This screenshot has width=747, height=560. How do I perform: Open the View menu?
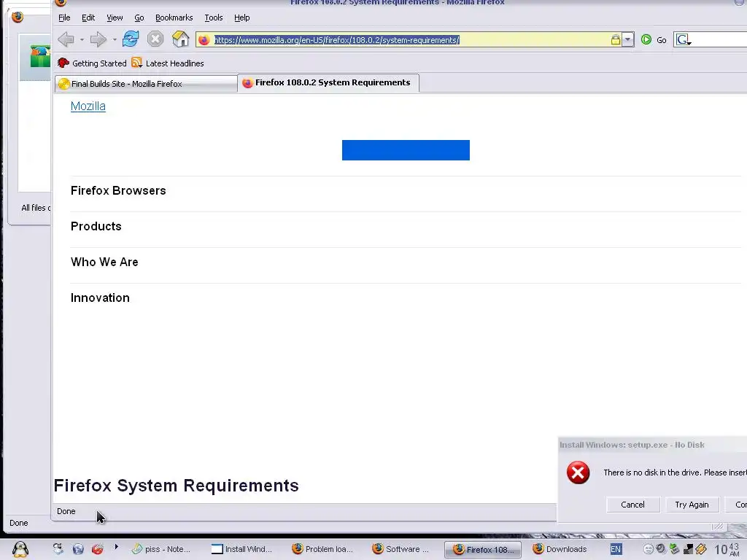pyautogui.click(x=115, y=17)
